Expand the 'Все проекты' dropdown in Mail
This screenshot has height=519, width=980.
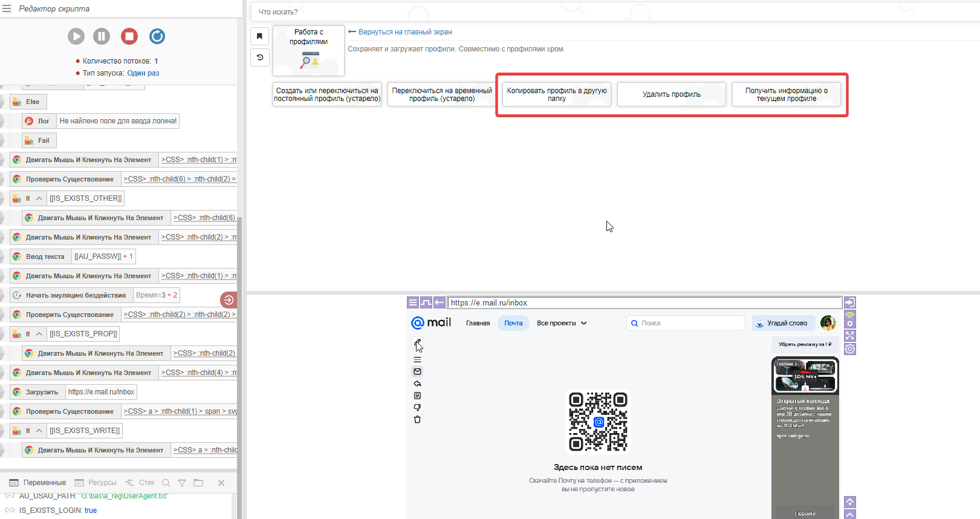coord(561,323)
